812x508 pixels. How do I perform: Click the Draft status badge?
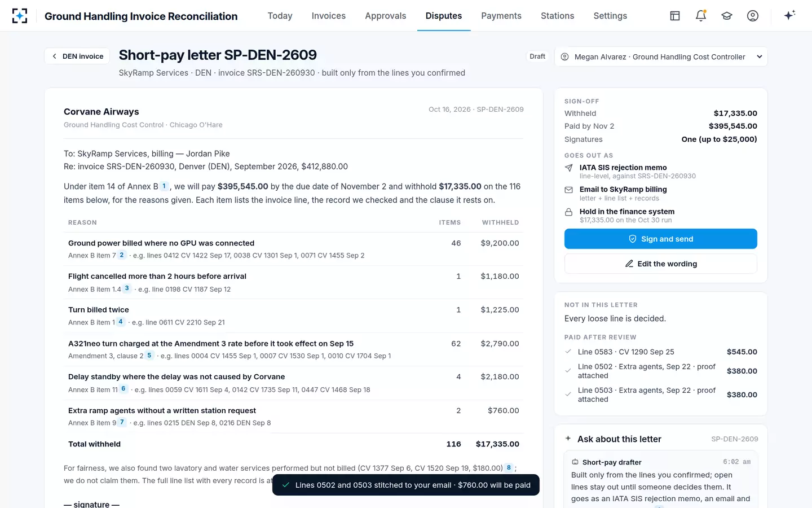(x=537, y=56)
